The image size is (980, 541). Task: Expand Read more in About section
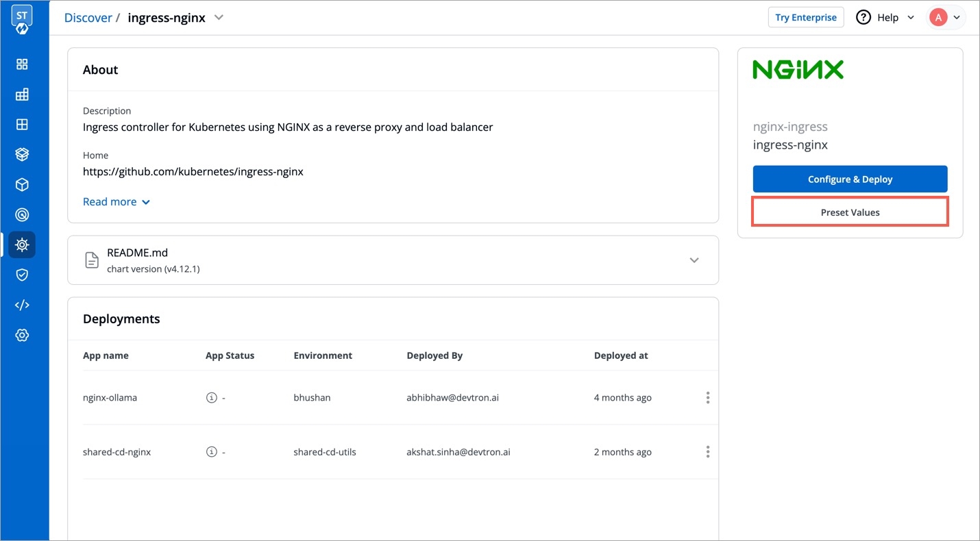click(117, 202)
